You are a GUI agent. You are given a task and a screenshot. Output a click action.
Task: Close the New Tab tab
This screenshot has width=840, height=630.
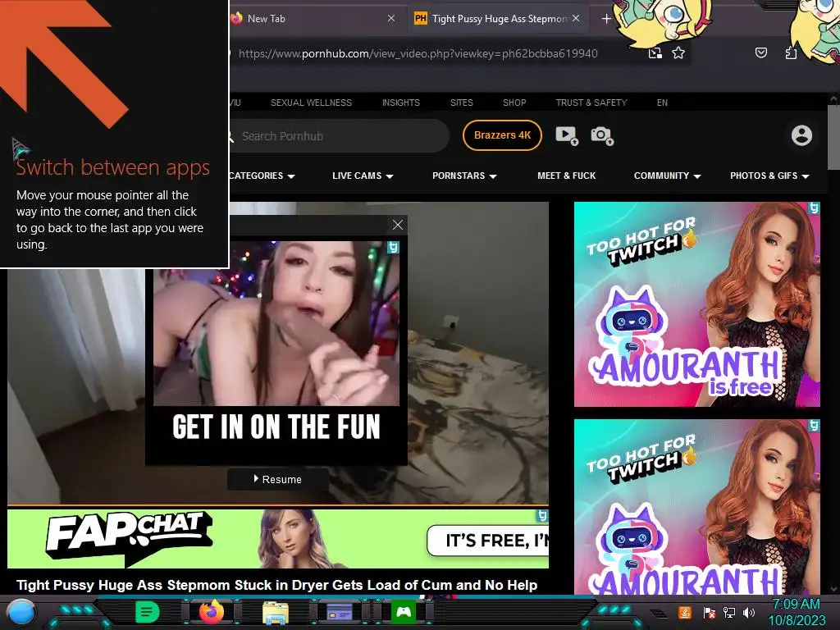[x=391, y=18]
